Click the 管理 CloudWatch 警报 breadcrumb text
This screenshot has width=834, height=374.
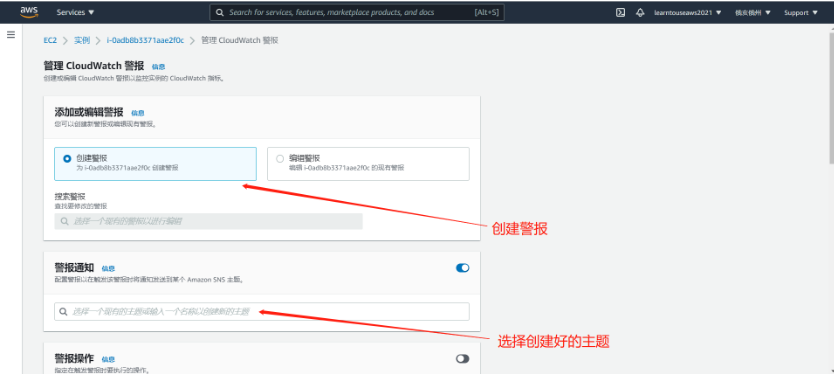(x=240, y=40)
